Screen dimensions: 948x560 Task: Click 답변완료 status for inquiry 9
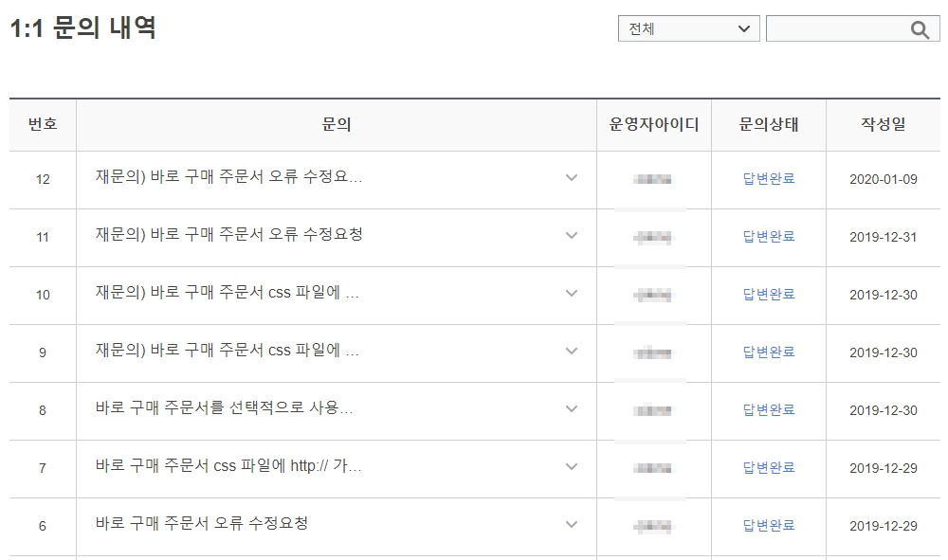coord(768,352)
